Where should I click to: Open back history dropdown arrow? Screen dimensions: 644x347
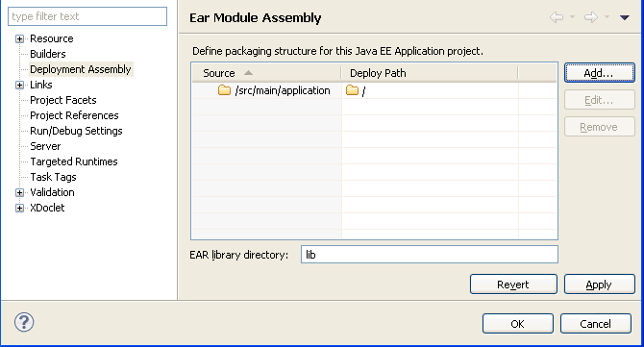tap(572, 17)
